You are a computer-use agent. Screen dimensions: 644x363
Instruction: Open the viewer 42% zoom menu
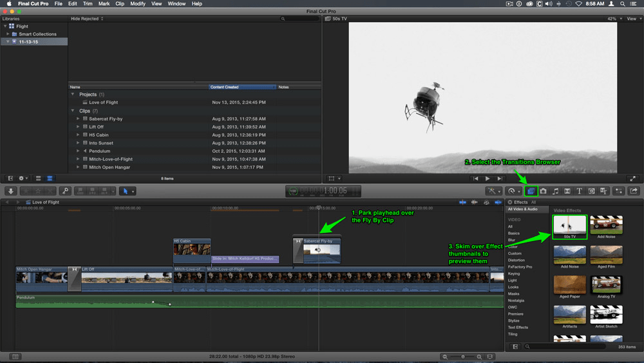tap(614, 19)
